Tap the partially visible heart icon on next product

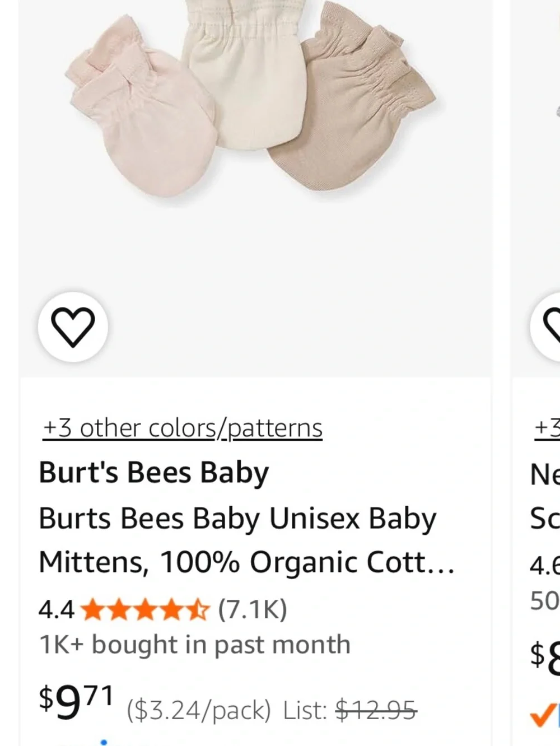tap(545, 327)
